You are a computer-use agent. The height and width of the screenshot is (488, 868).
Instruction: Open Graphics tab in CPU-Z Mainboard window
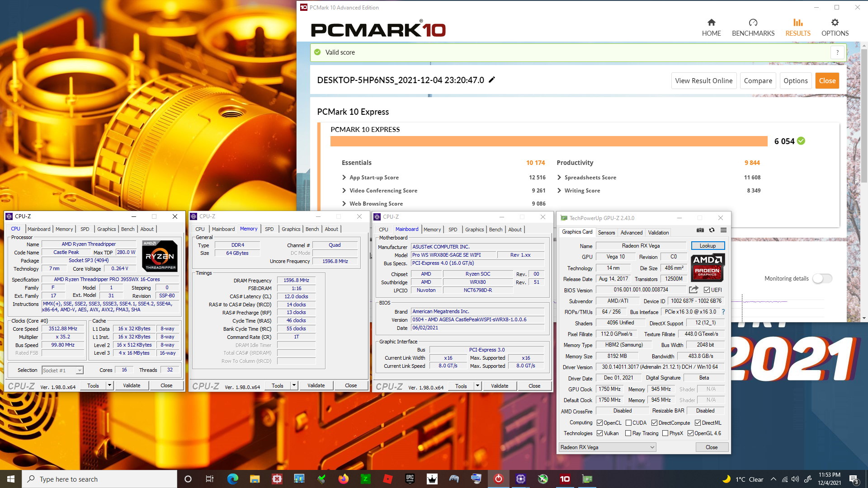tap(474, 230)
